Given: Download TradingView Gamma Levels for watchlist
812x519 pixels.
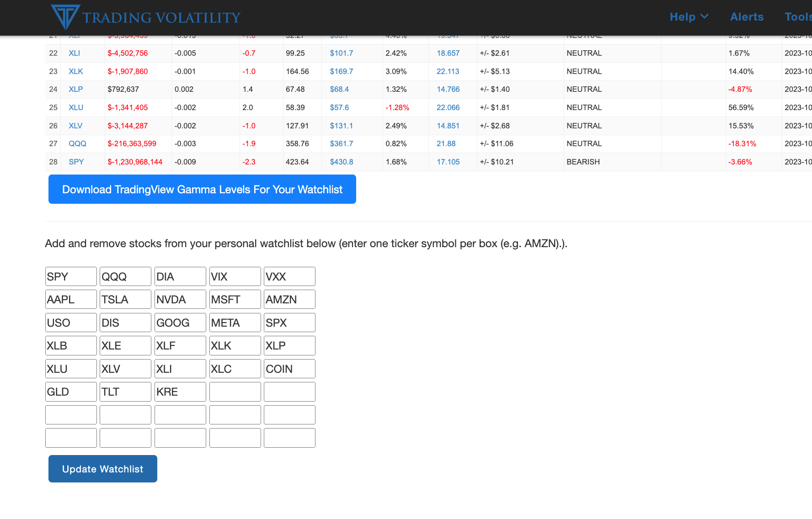Looking at the screenshot, I should pyautogui.click(x=202, y=189).
